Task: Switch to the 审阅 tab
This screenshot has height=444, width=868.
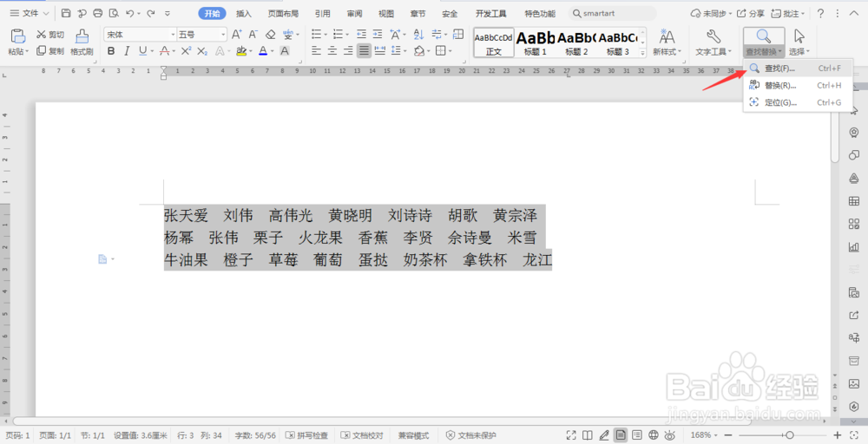Action: pyautogui.click(x=354, y=13)
